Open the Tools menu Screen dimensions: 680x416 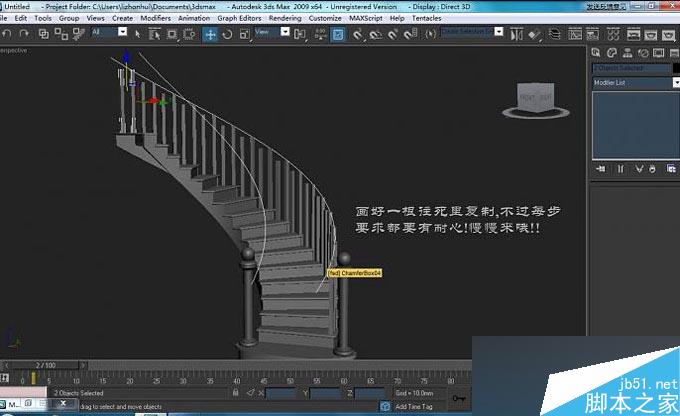click(42, 18)
